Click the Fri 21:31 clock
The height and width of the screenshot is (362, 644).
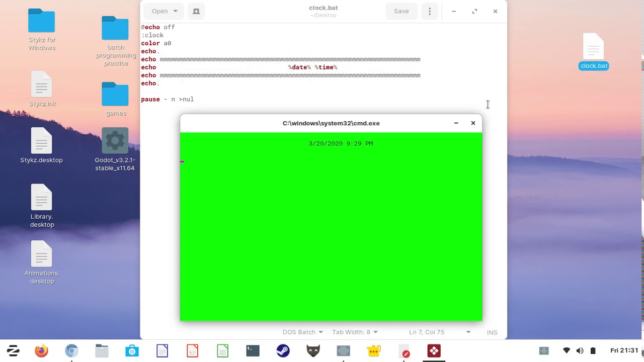tap(624, 350)
